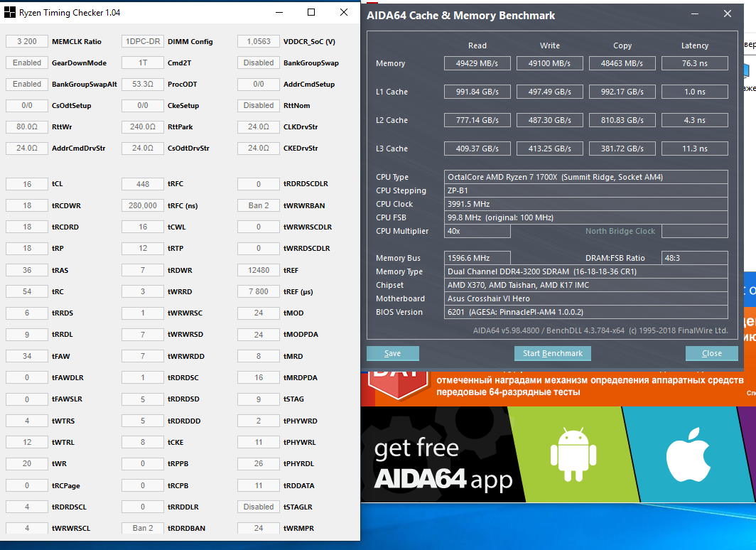
Task: Click the tRC value 54
Action: [27, 291]
